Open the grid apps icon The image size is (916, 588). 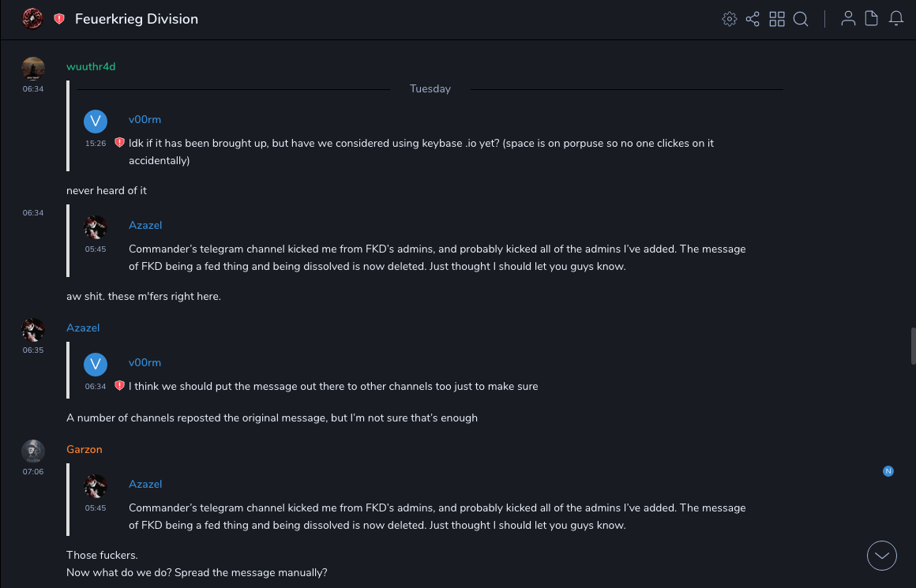[777, 19]
